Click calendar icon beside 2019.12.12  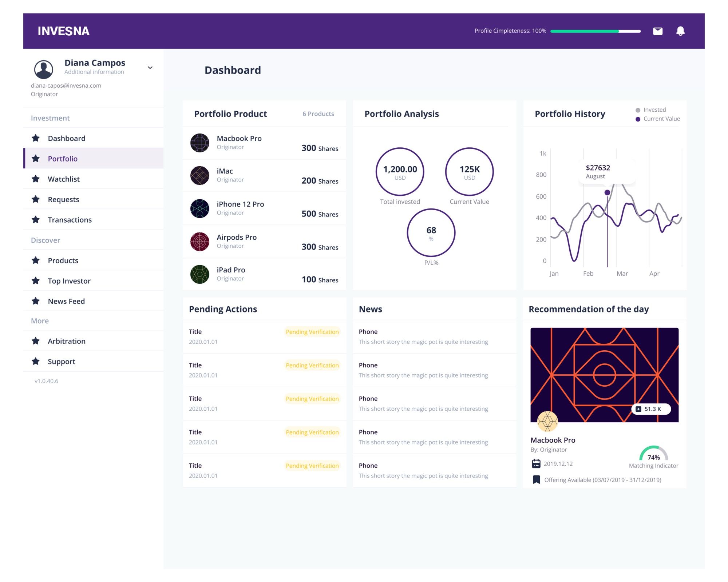pyautogui.click(x=536, y=463)
